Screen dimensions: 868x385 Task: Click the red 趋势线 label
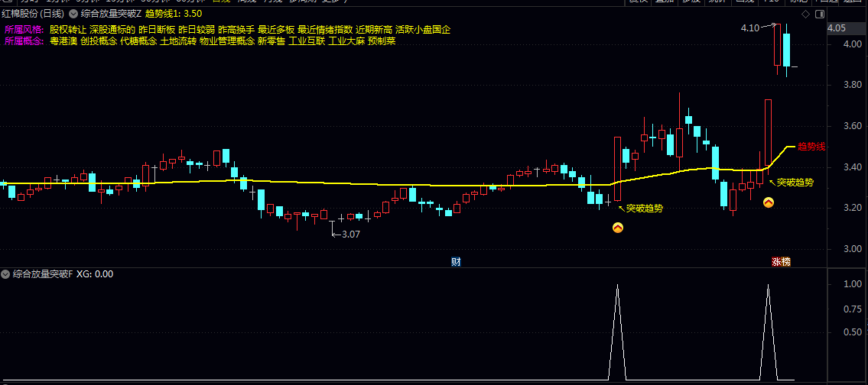pyautogui.click(x=811, y=147)
